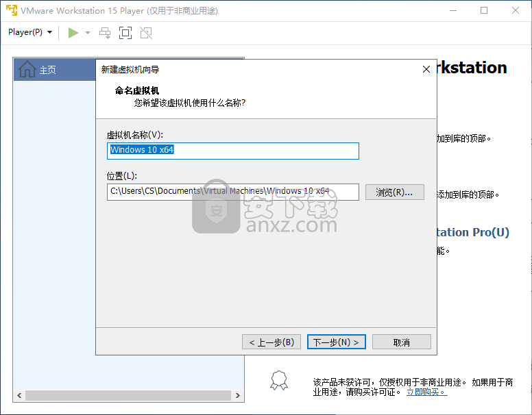532x415 pixels.
Task: Proceed with 下一步(N) button
Action: point(336,342)
